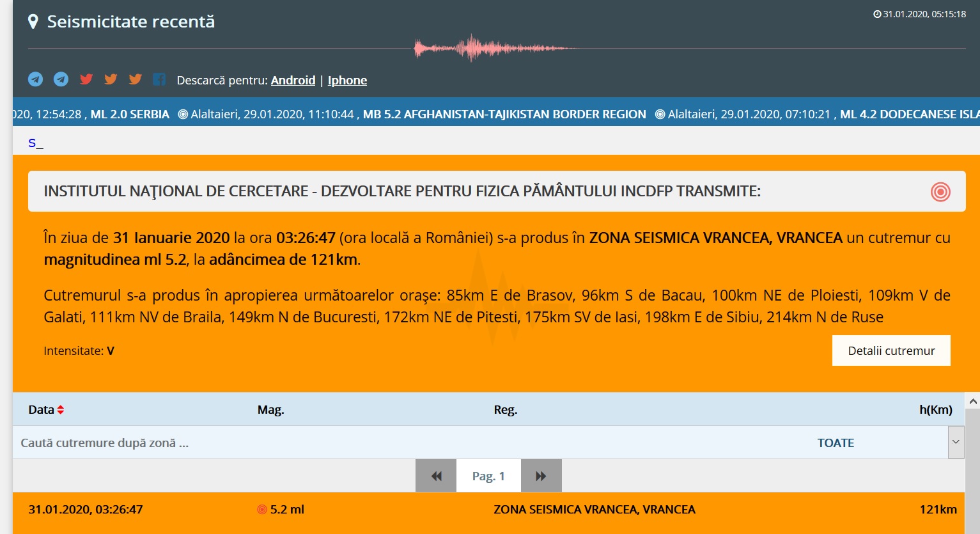Sort earthquakes by Data column arrows
This screenshot has height=534, width=980.
[x=61, y=410]
